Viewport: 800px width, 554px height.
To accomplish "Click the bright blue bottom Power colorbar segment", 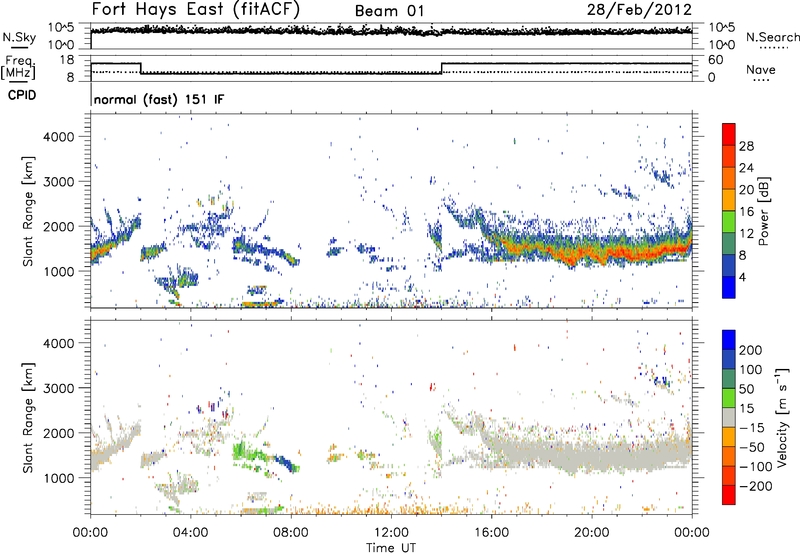I will coord(729,287).
